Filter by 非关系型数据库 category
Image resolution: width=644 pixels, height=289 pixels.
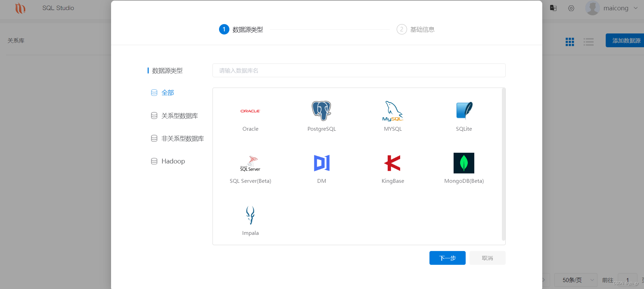183,138
